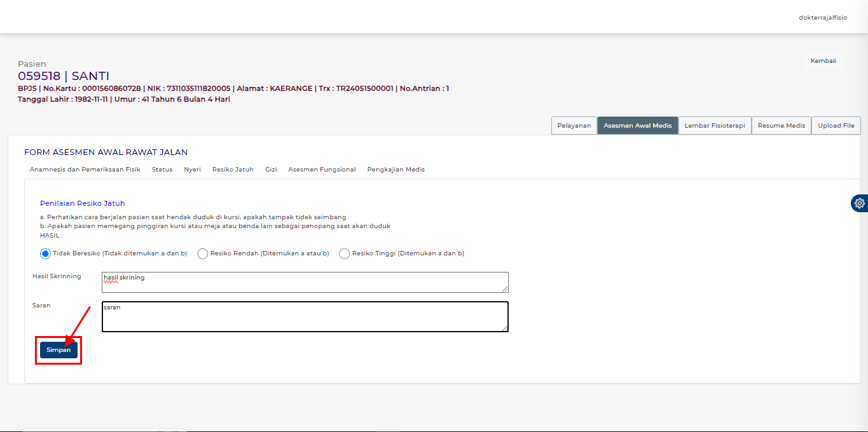Select Tidak Beresiko radio option
This screenshot has width=868, height=432.
(45, 253)
